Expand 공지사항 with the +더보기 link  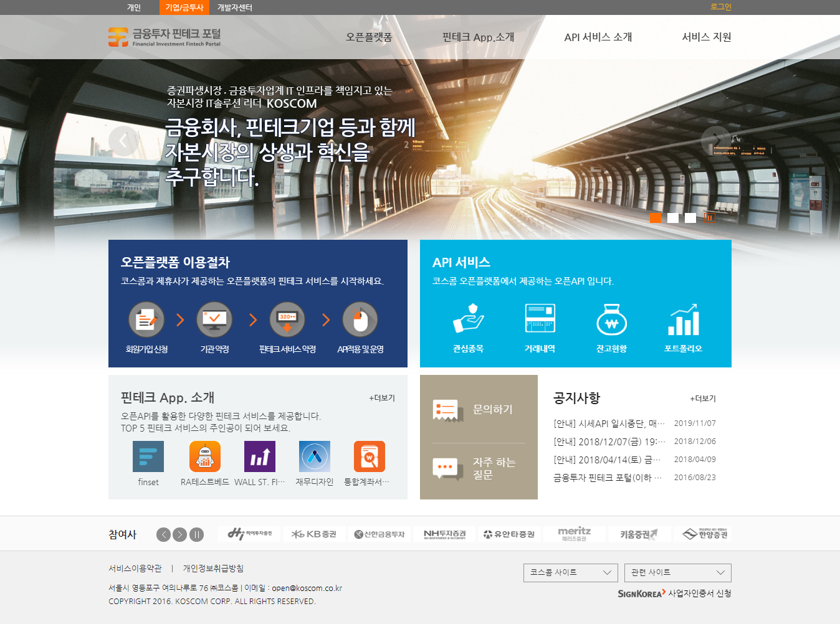702,399
